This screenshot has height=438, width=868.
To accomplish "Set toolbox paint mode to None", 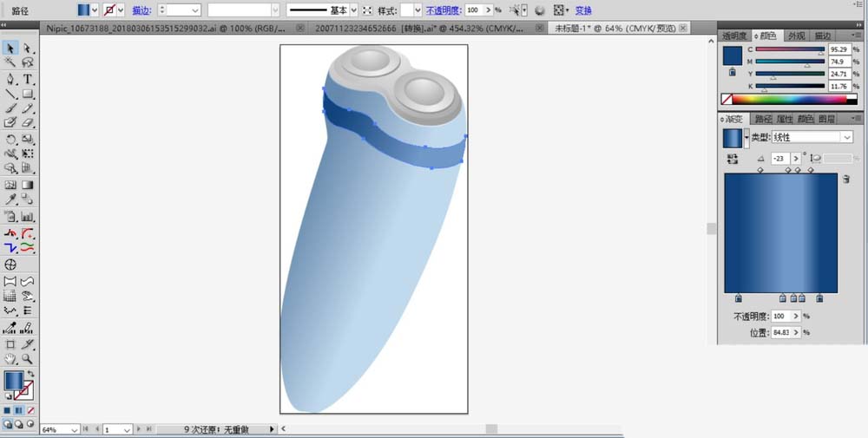I will pos(30,410).
